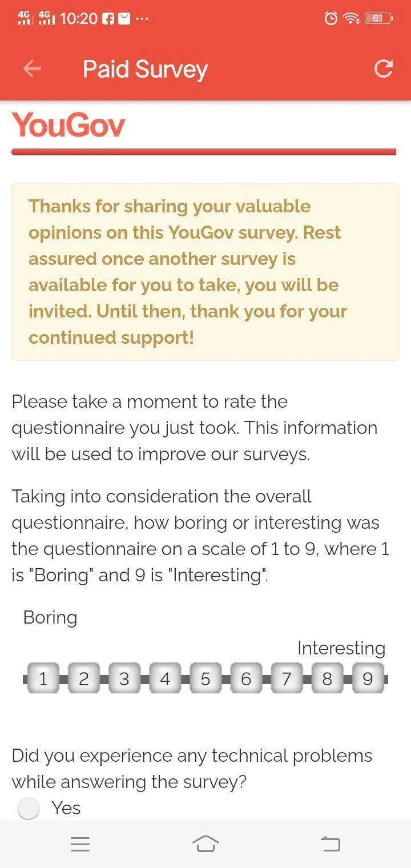Pick rating 2 on the scale
The height and width of the screenshot is (868, 411).
(x=83, y=678)
